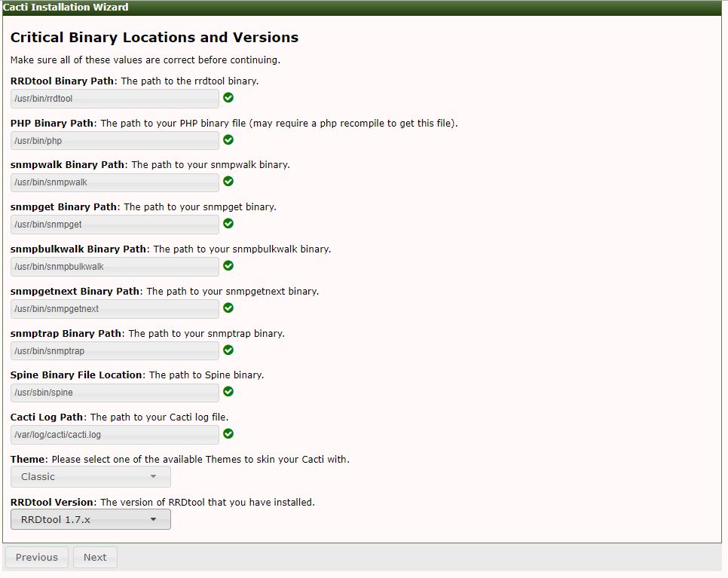Click the 'Spine Binary File Location' label
The height and width of the screenshot is (578, 728).
76,375
